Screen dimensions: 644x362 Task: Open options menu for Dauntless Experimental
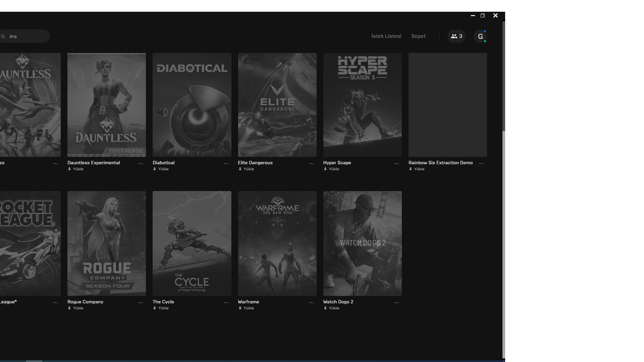(x=141, y=163)
